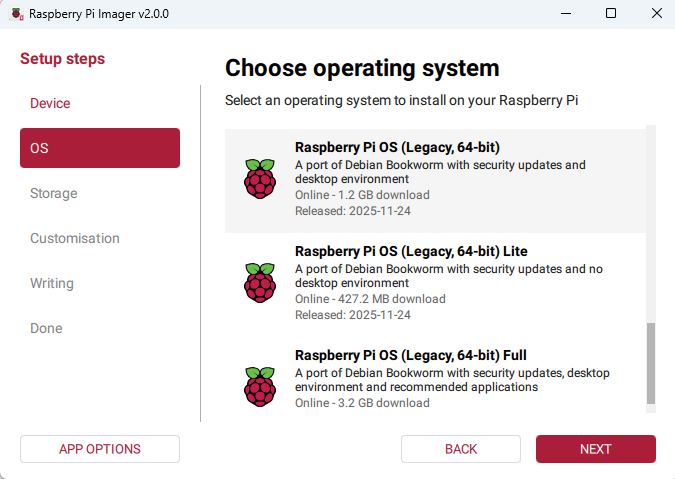The image size is (675, 479).
Task: Go to the Device setup step
Action: (x=50, y=103)
